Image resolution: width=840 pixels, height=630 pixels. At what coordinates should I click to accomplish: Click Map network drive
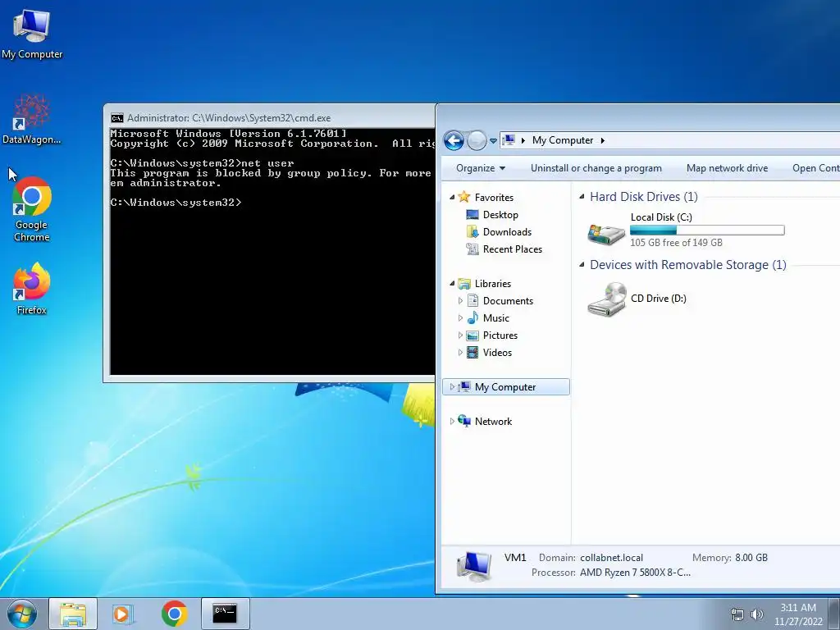(727, 168)
